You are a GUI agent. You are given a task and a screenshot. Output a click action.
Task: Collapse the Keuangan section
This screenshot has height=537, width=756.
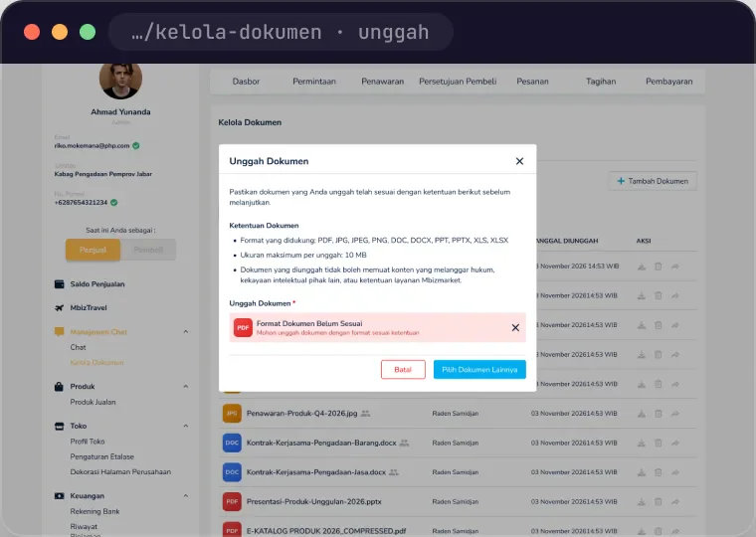pyautogui.click(x=186, y=496)
